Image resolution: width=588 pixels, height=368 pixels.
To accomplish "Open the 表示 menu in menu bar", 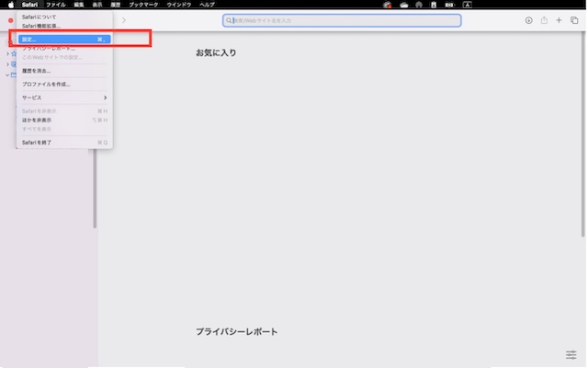I will pos(97,5).
